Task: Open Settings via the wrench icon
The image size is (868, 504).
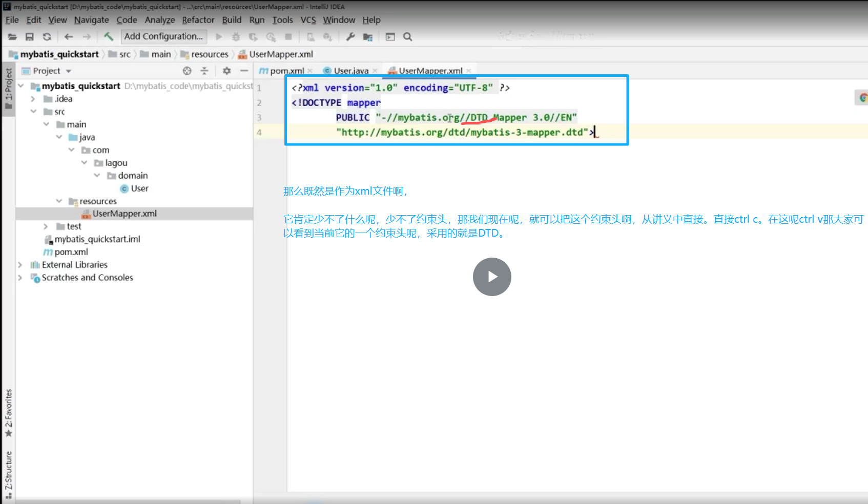Action: pos(350,37)
